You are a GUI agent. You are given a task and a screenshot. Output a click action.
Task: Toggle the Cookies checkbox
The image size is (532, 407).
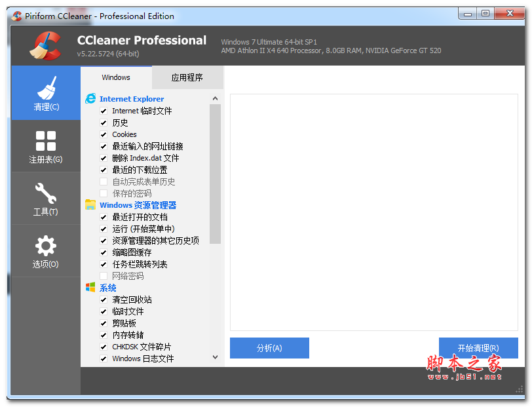(104, 134)
